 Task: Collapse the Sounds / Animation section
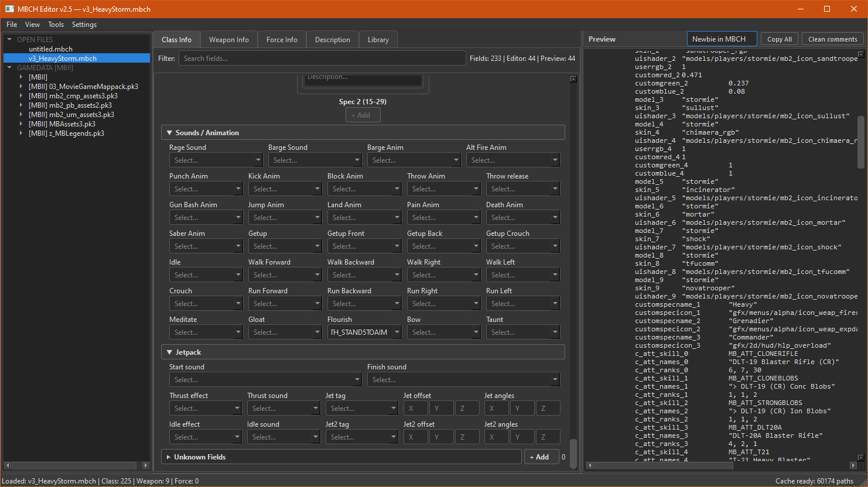tap(169, 133)
